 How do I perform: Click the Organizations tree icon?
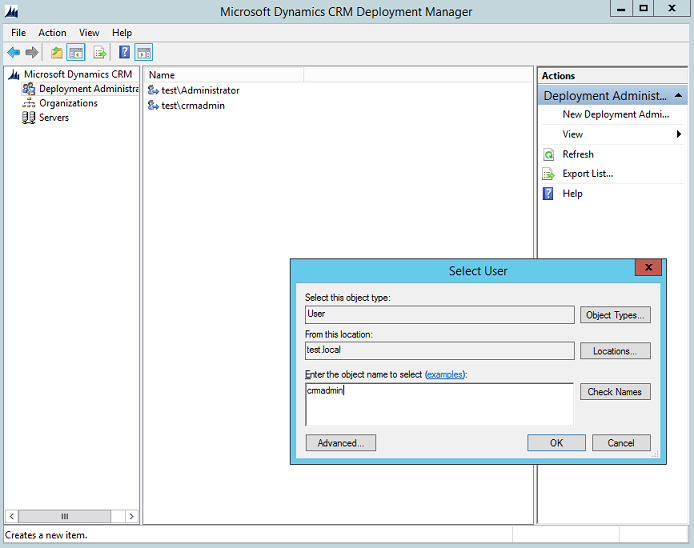[29, 103]
